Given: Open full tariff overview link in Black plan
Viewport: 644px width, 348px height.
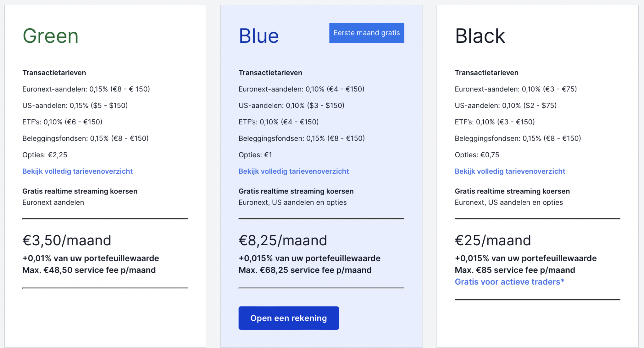Looking at the screenshot, I should pyautogui.click(x=510, y=171).
